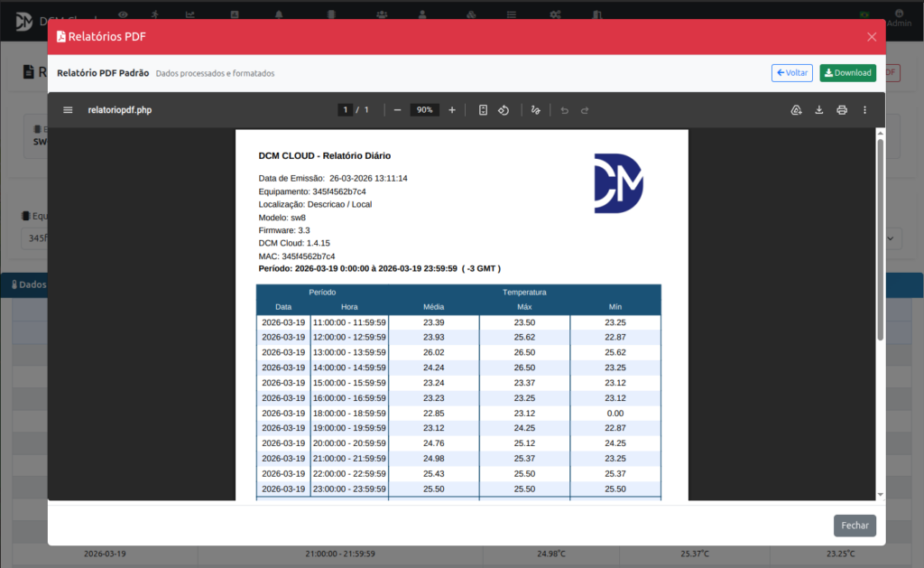924x568 pixels.
Task: Rotate the PDF counterclockwise
Action: coord(504,110)
